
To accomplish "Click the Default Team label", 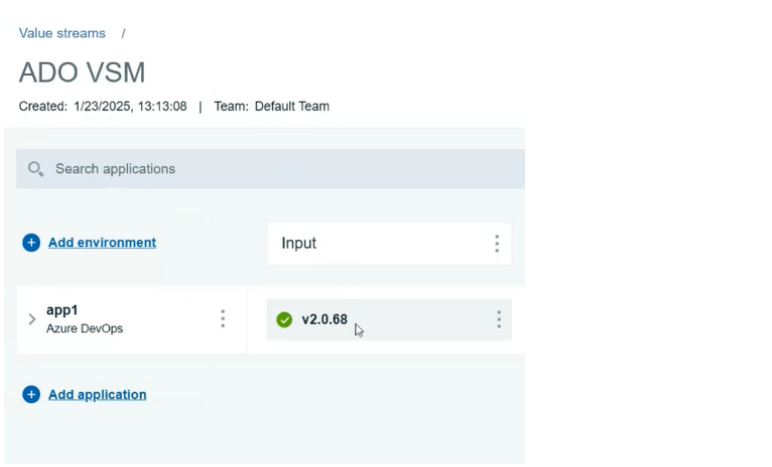I will [292, 106].
